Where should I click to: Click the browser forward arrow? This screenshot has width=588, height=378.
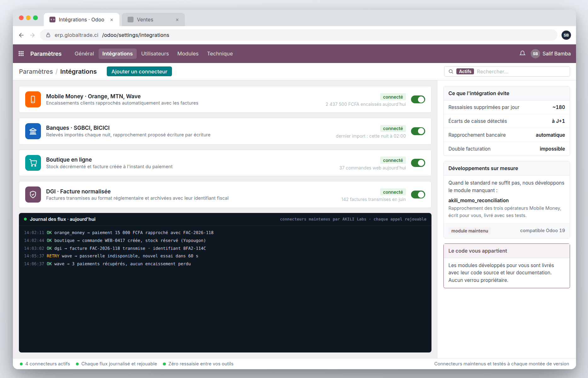pyautogui.click(x=32, y=35)
